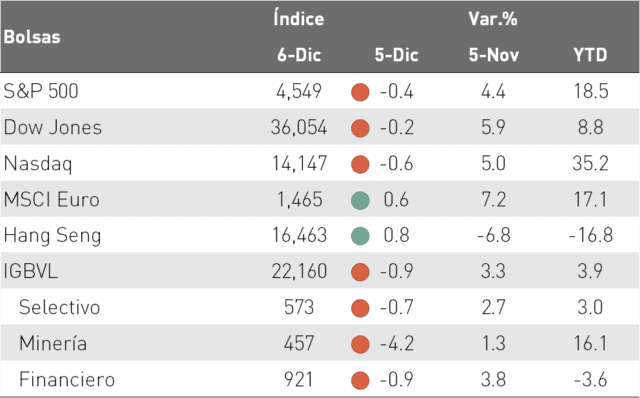Click the red indicator dot for Minería
This screenshot has height=398, width=640.
coord(360,344)
